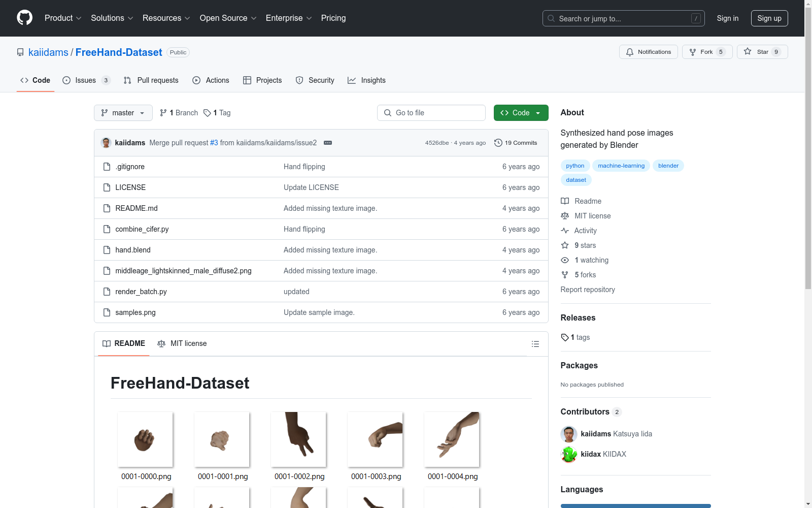Click the README.md file icon
812x508 pixels.
[x=107, y=208]
